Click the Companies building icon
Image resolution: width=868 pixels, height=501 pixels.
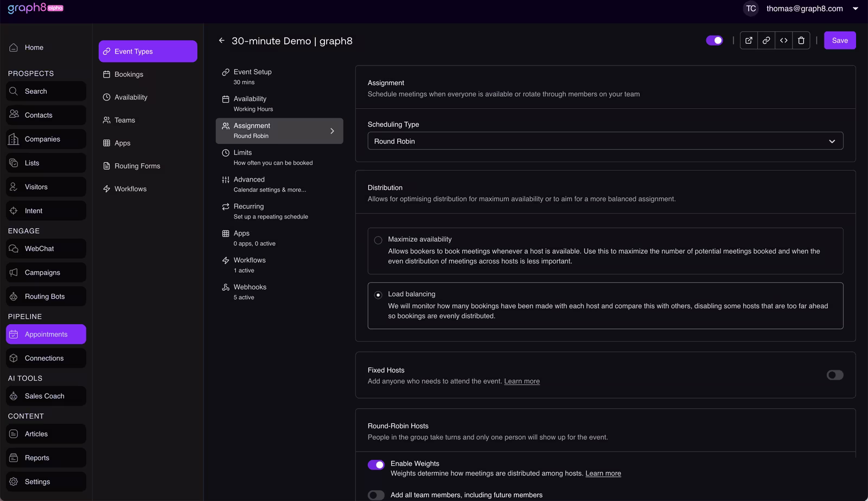click(14, 139)
